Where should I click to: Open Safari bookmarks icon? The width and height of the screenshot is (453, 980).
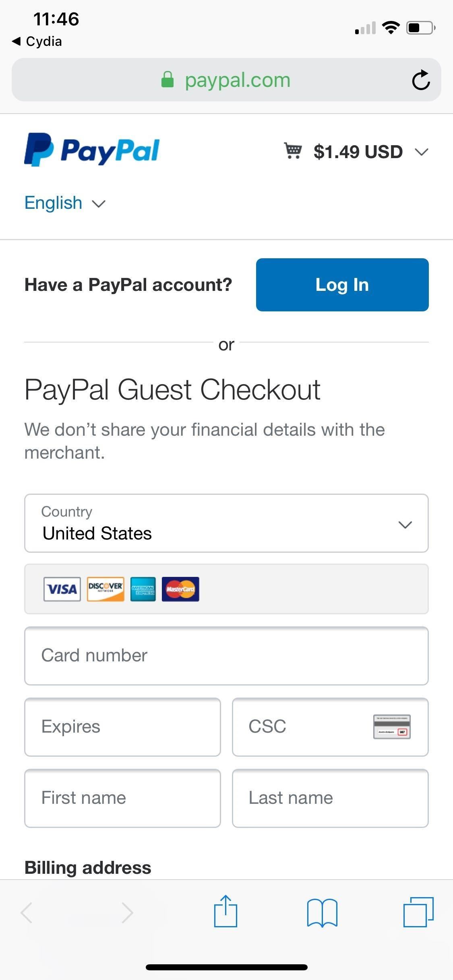(322, 912)
